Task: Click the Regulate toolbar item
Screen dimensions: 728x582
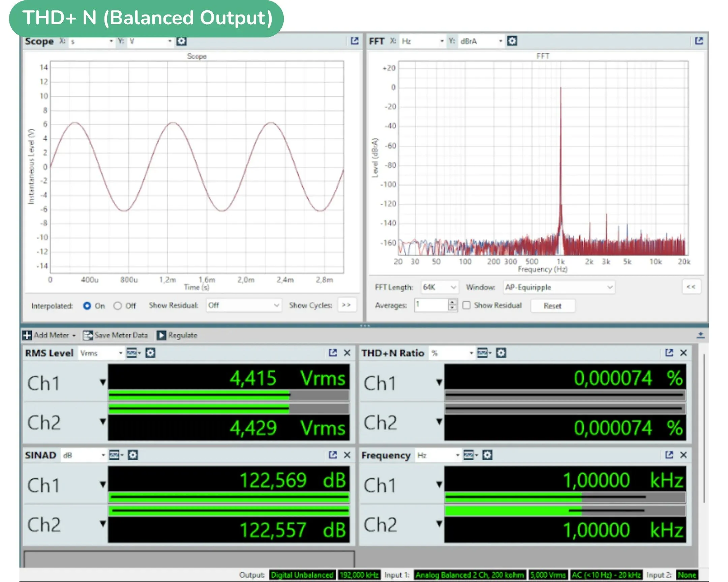Action: 177,335
